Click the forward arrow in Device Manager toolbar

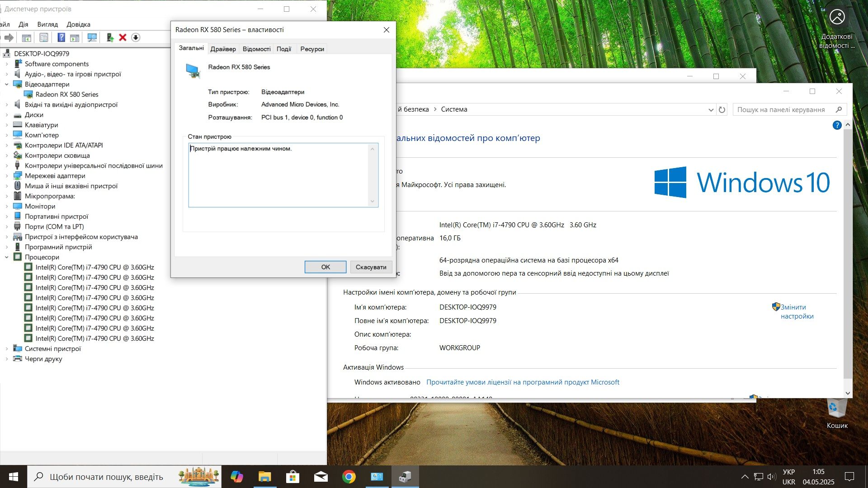(x=9, y=38)
